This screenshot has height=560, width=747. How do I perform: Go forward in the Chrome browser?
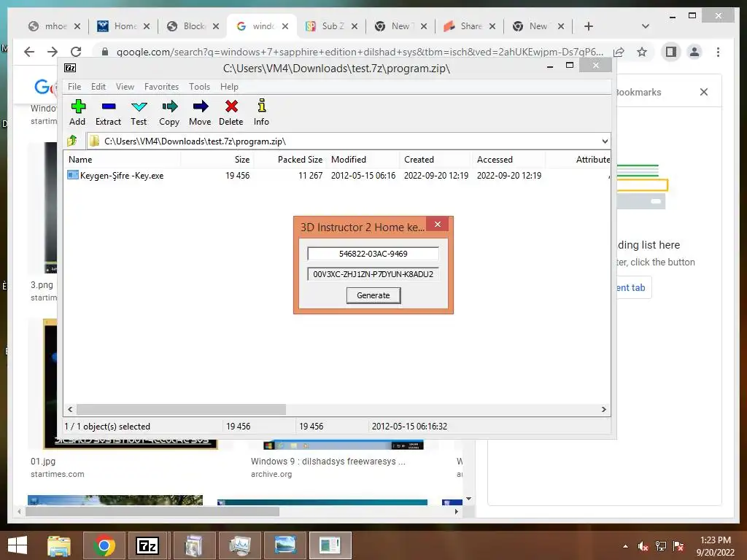pos(53,52)
